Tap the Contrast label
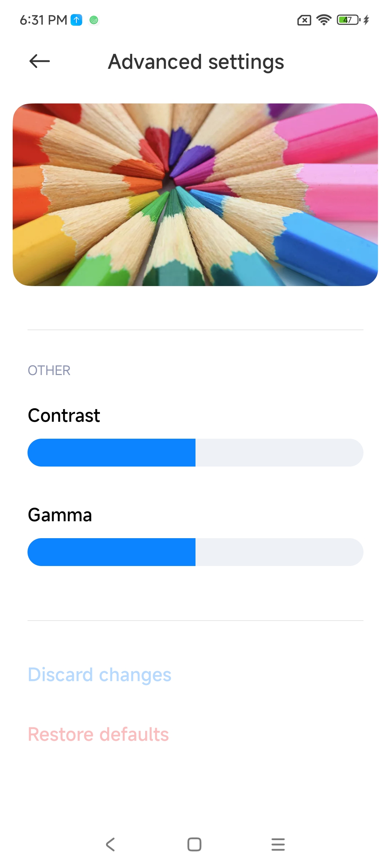Viewport: 391px width, 868px height. [x=64, y=415]
